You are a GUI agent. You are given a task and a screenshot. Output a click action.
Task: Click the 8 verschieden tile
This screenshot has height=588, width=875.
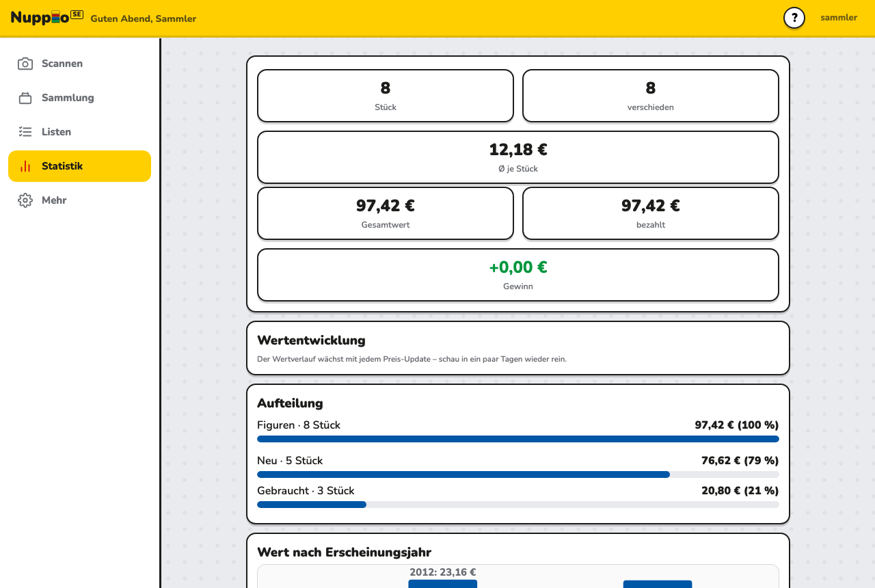[x=651, y=96]
